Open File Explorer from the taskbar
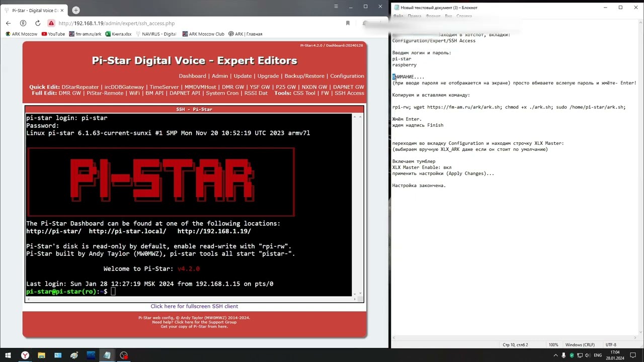Viewport: 644px width, 362px height. pyautogui.click(x=41, y=355)
